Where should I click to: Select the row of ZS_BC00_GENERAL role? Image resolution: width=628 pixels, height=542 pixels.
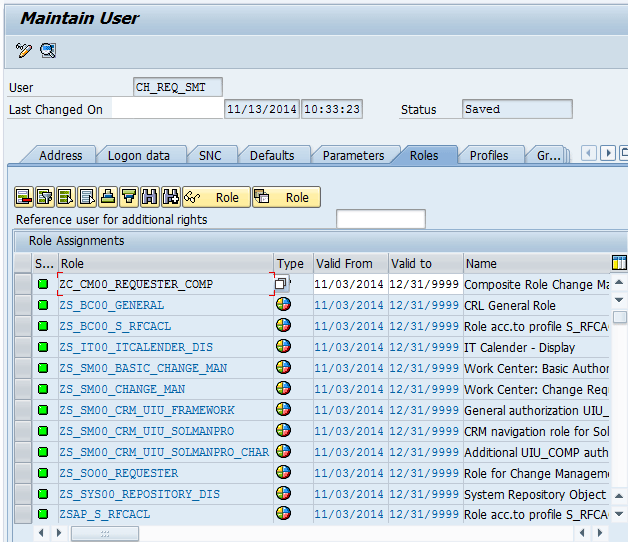point(25,306)
